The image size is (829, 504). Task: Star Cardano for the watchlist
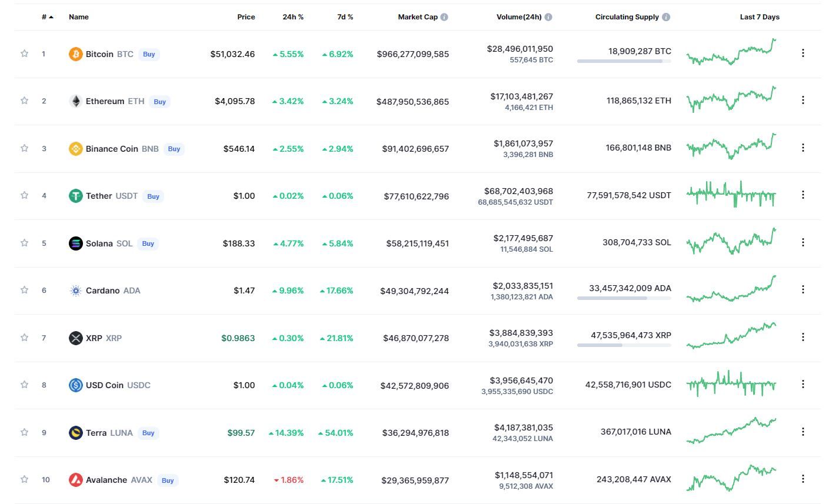pyautogui.click(x=24, y=290)
